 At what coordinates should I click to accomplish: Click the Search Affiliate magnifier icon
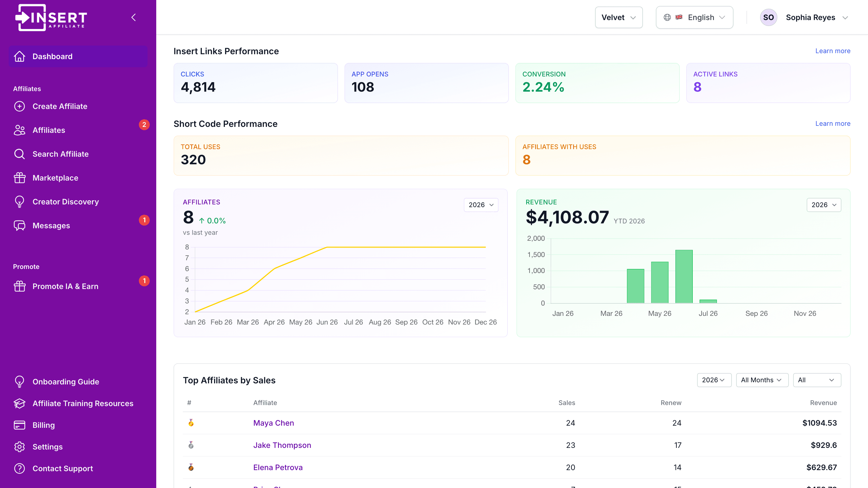coord(20,154)
